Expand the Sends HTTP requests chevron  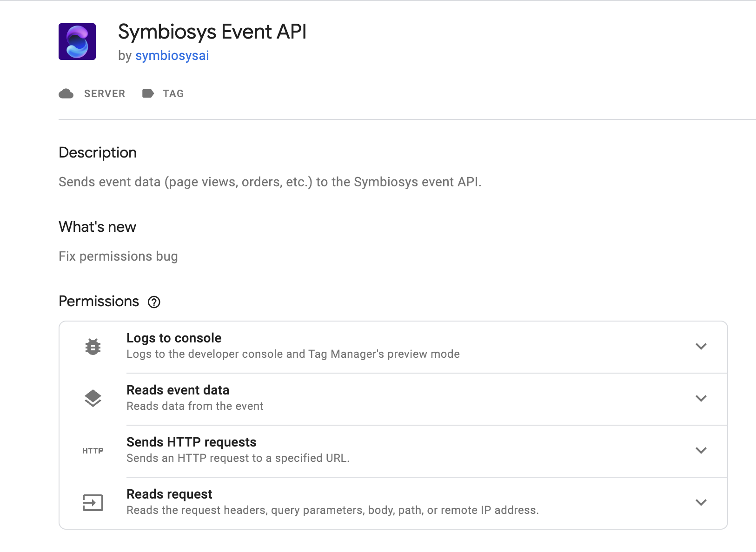pyautogui.click(x=701, y=451)
